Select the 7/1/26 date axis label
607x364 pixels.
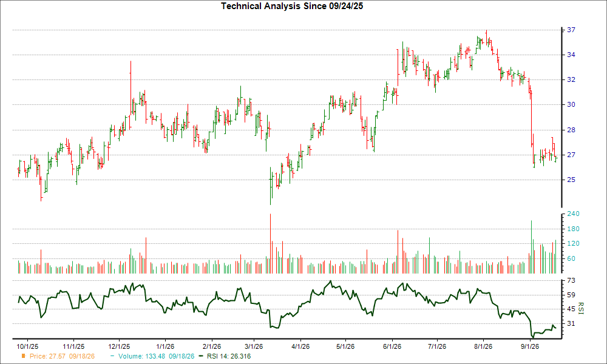point(436,346)
